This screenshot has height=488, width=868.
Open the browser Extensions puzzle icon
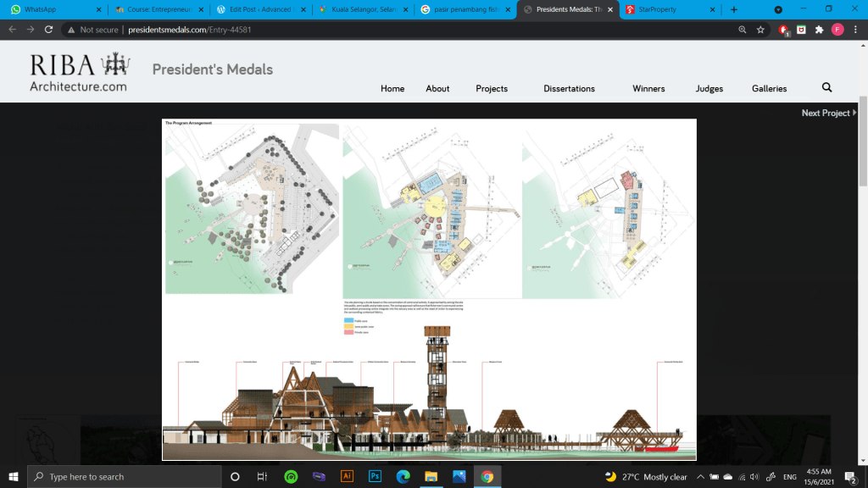point(819,29)
